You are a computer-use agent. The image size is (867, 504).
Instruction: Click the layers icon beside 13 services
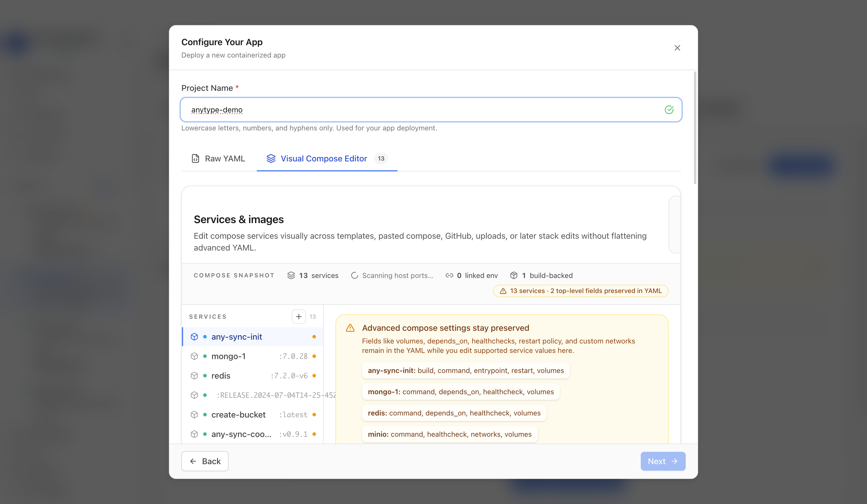(291, 275)
